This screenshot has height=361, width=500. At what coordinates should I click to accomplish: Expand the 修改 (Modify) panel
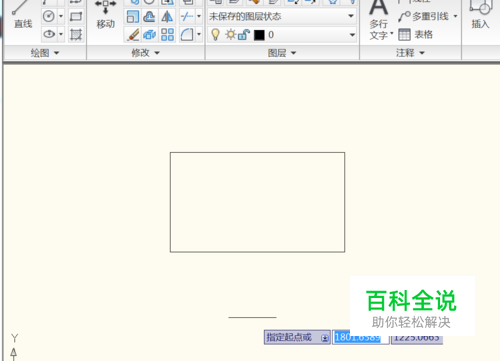pos(145,53)
